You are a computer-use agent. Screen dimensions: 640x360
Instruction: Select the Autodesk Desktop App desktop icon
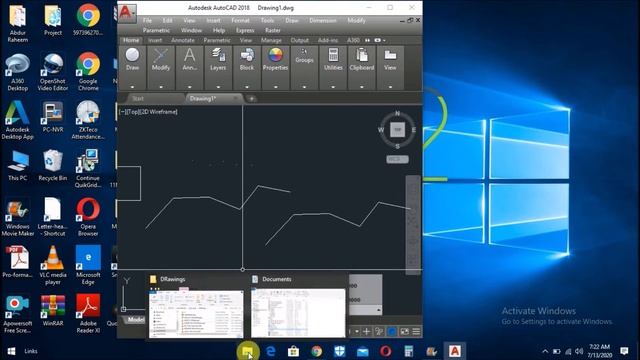(x=18, y=120)
